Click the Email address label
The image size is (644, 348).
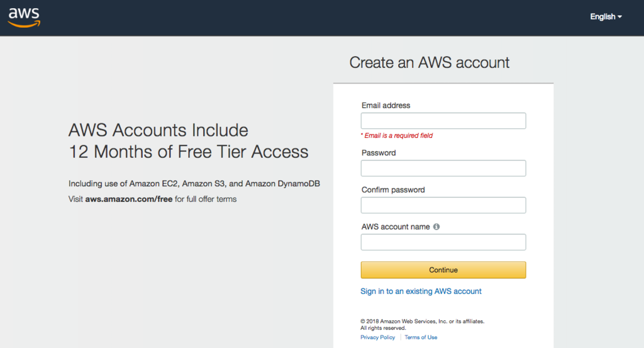386,106
